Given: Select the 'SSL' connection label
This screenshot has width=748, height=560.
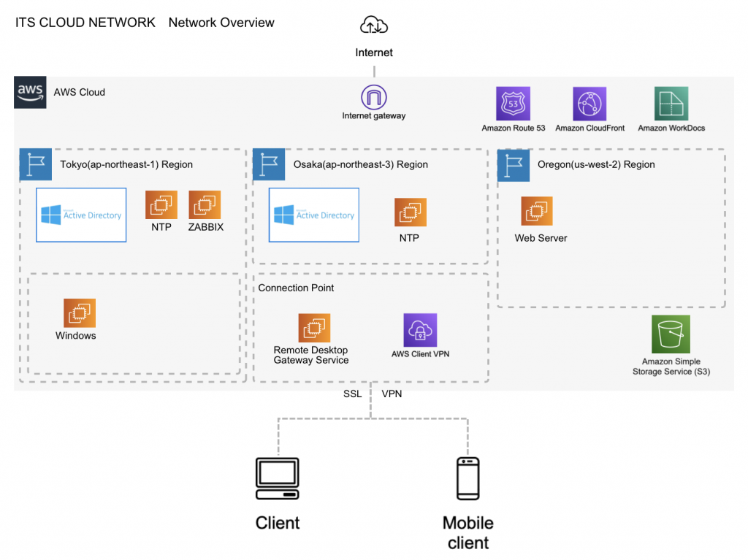Looking at the screenshot, I should pyautogui.click(x=353, y=394).
